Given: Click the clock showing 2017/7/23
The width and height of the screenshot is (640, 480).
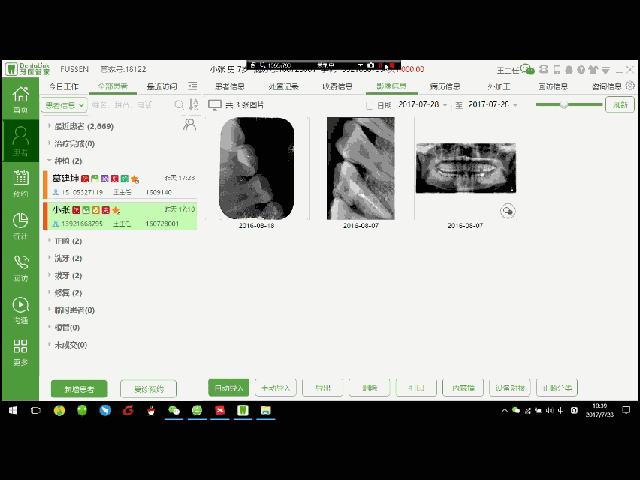Looking at the screenshot, I should (x=600, y=410).
